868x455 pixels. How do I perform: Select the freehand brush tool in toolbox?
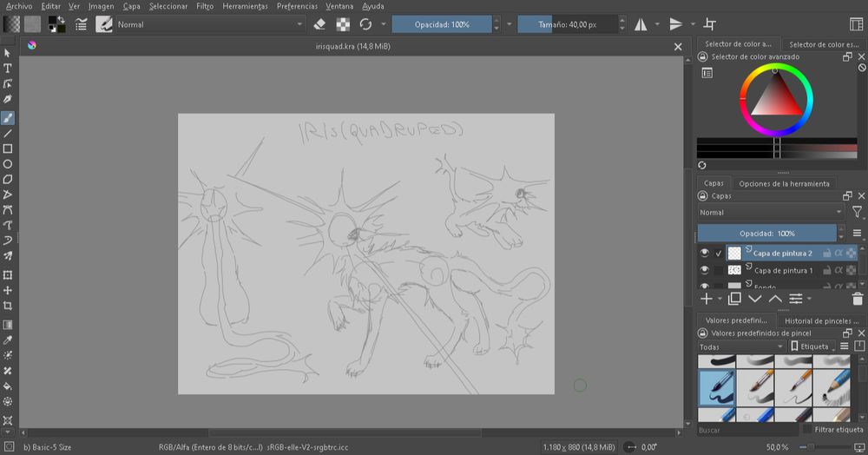(x=8, y=118)
